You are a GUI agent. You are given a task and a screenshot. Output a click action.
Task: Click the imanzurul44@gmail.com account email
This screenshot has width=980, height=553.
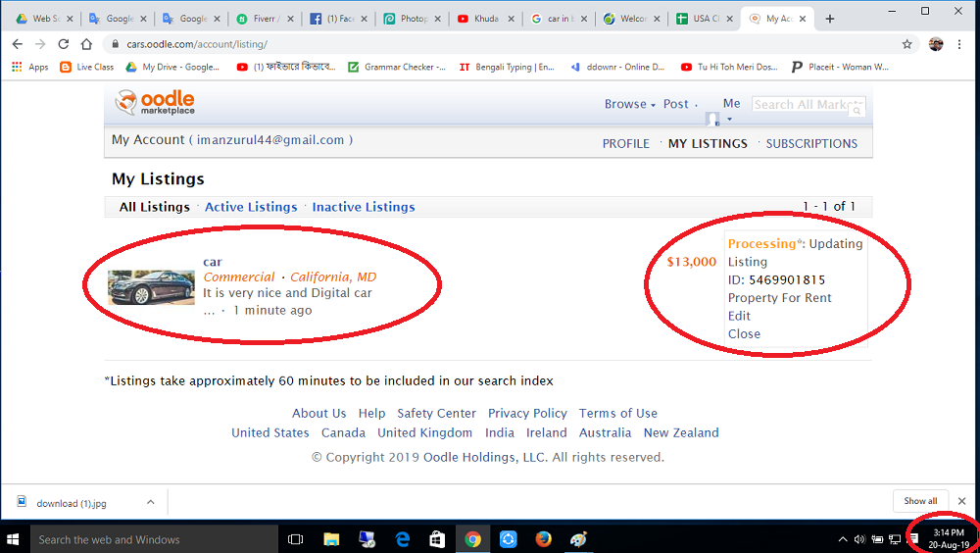pyautogui.click(x=270, y=140)
